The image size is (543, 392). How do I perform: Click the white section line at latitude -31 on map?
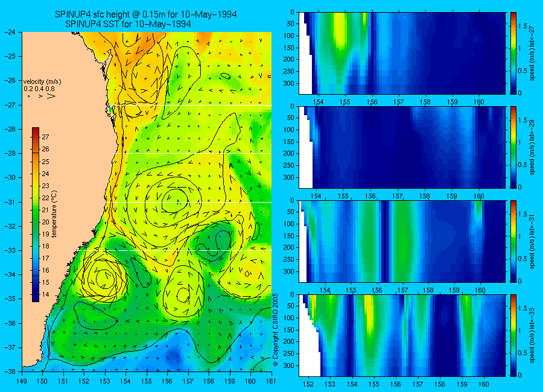[x=189, y=202]
